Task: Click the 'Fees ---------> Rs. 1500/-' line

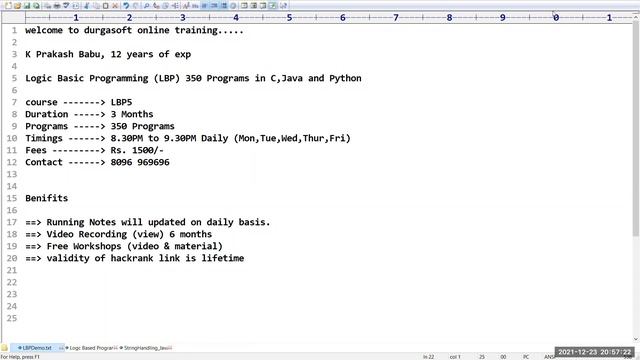Action: click(x=95, y=150)
